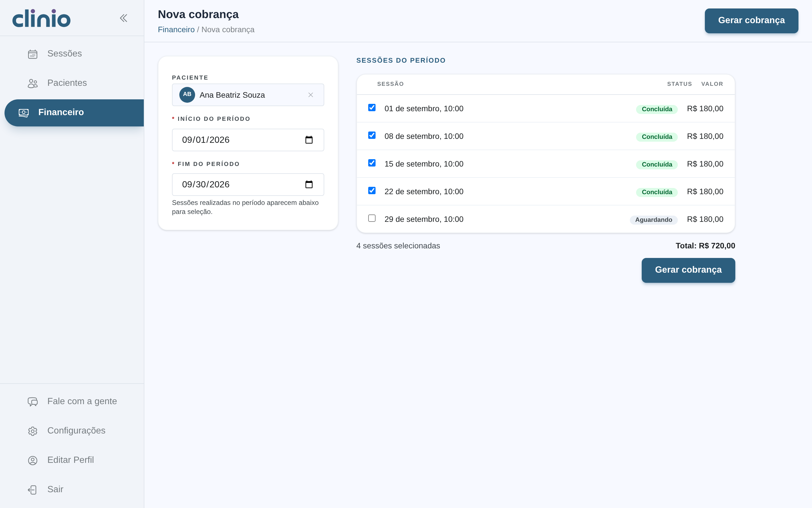Click the Editar Perfil user icon
The height and width of the screenshot is (508, 812).
32,460
